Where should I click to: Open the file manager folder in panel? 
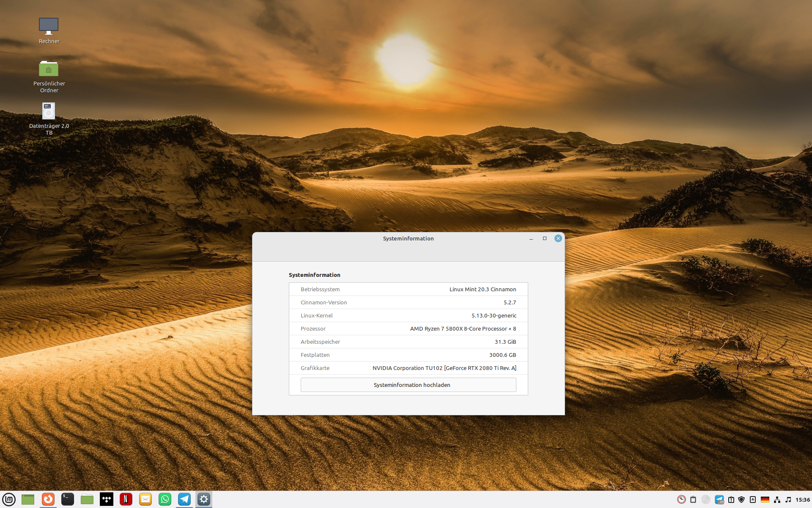[x=87, y=500]
